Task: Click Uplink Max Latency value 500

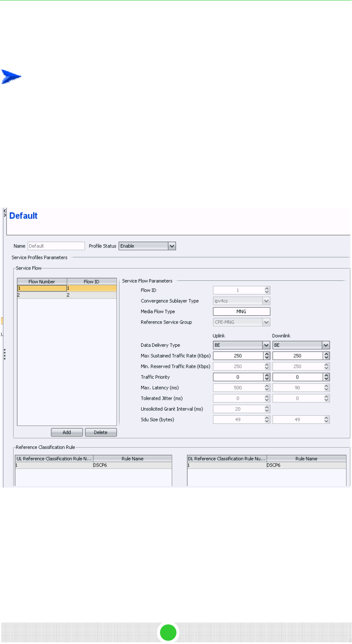Action: click(238, 388)
